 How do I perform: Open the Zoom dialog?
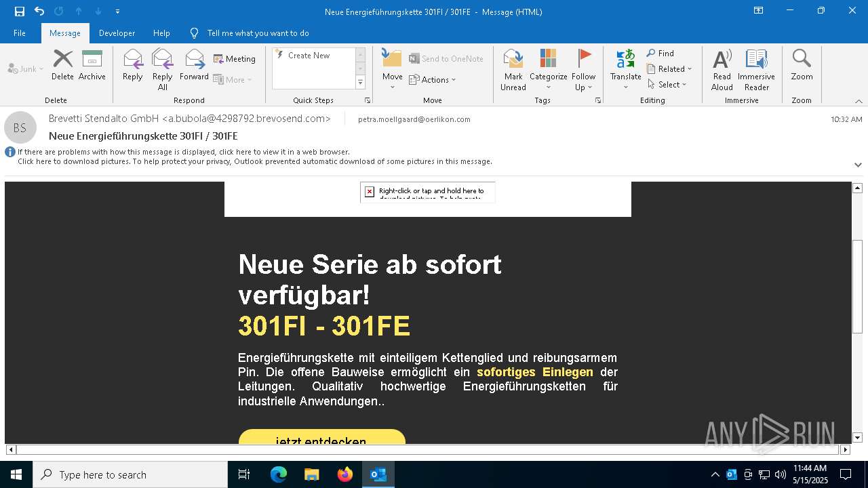pyautogui.click(x=802, y=65)
